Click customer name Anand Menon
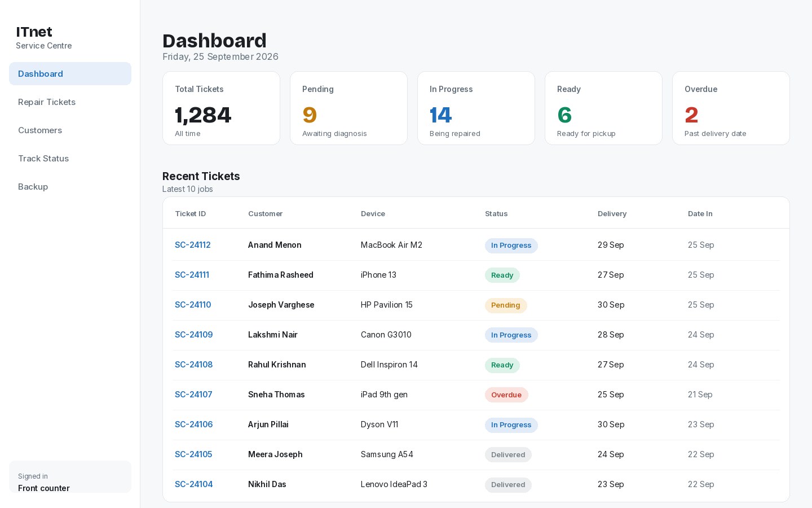The width and height of the screenshot is (812, 508). coord(275,245)
